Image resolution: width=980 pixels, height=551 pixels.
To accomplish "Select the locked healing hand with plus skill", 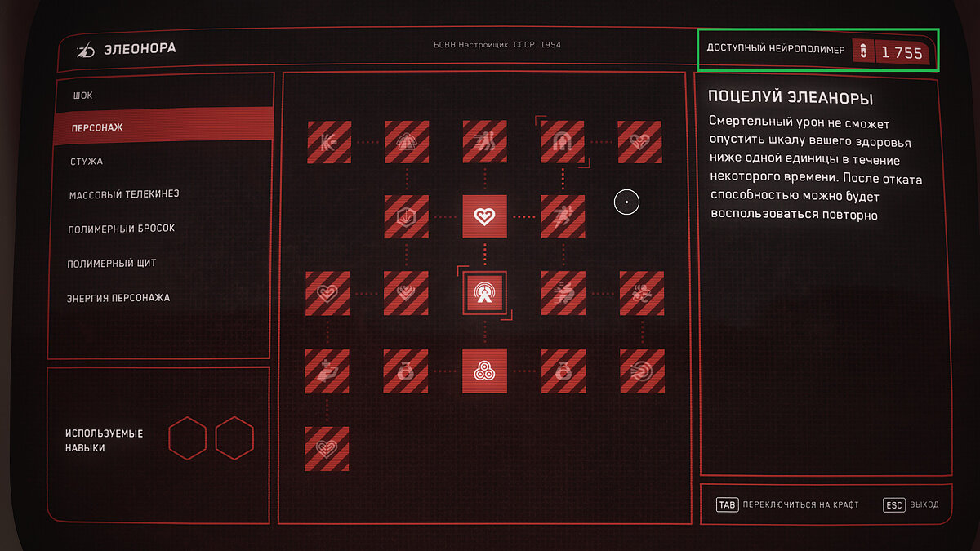I will [327, 371].
